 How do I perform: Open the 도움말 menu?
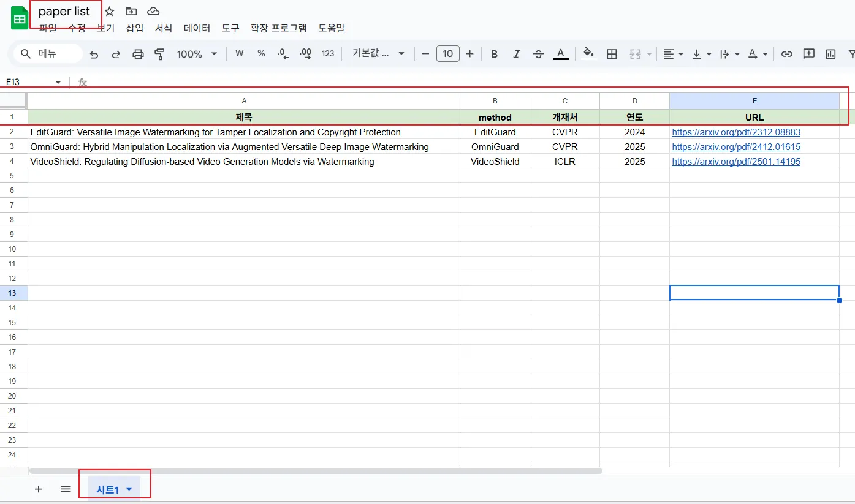[x=332, y=28]
